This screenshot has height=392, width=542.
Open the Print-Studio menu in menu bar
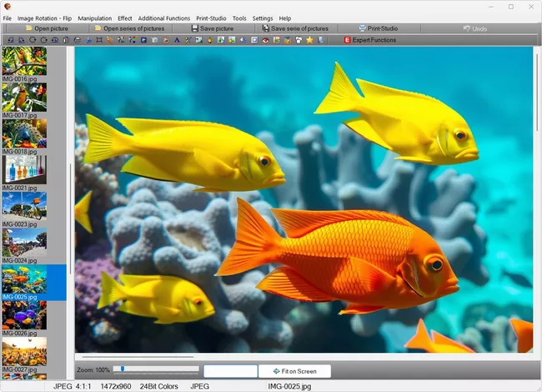click(211, 18)
